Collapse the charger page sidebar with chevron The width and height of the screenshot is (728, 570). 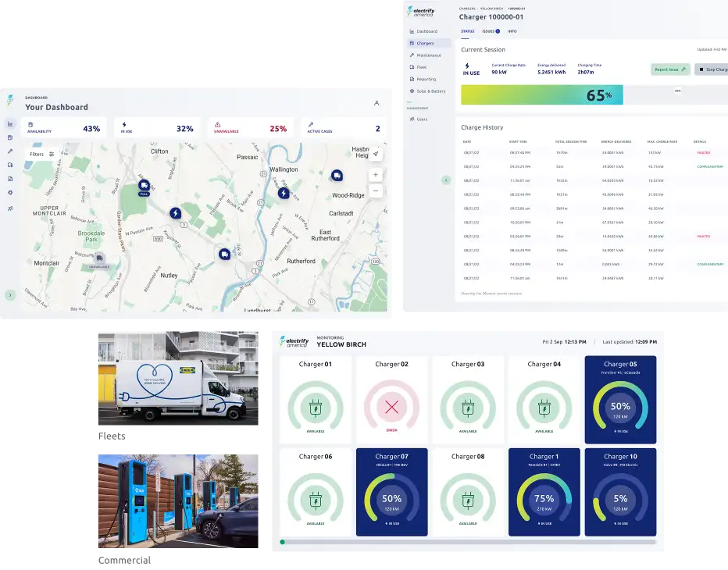(x=446, y=180)
